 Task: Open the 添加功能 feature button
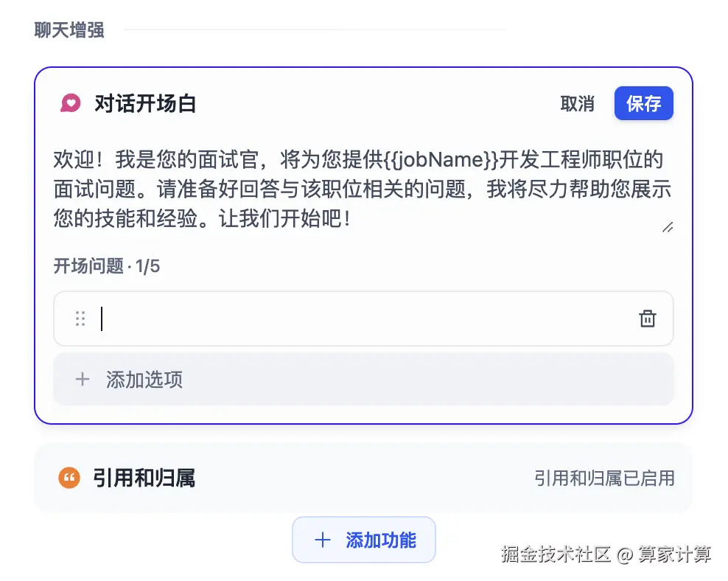point(363,540)
